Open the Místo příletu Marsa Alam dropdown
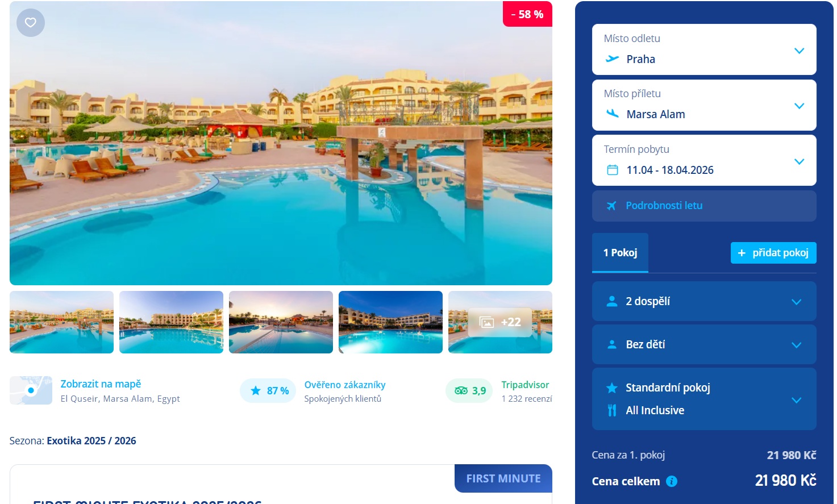The height and width of the screenshot is (504, 837). (704, 105)
